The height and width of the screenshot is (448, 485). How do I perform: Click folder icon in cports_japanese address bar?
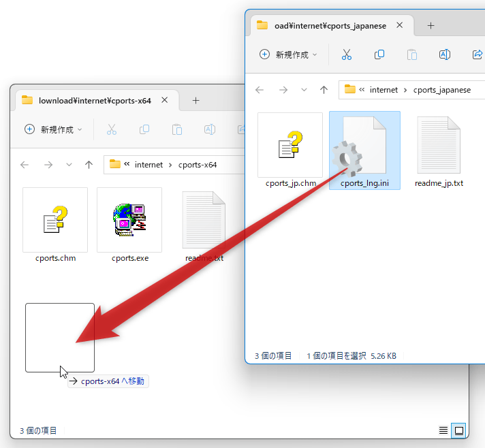[x=350, y=89]
